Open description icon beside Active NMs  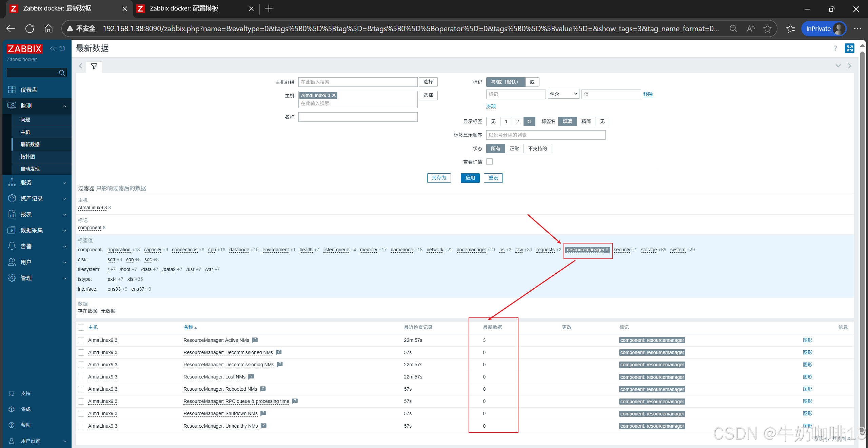pyautogui.click(x=255, y=340)
